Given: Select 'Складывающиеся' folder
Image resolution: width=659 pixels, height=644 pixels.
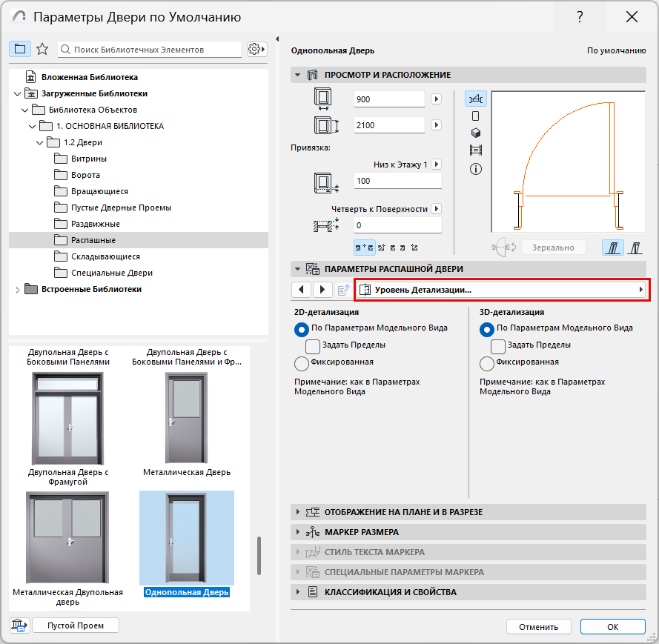Looking at the screenshot, I should click(x=105, y=256).
